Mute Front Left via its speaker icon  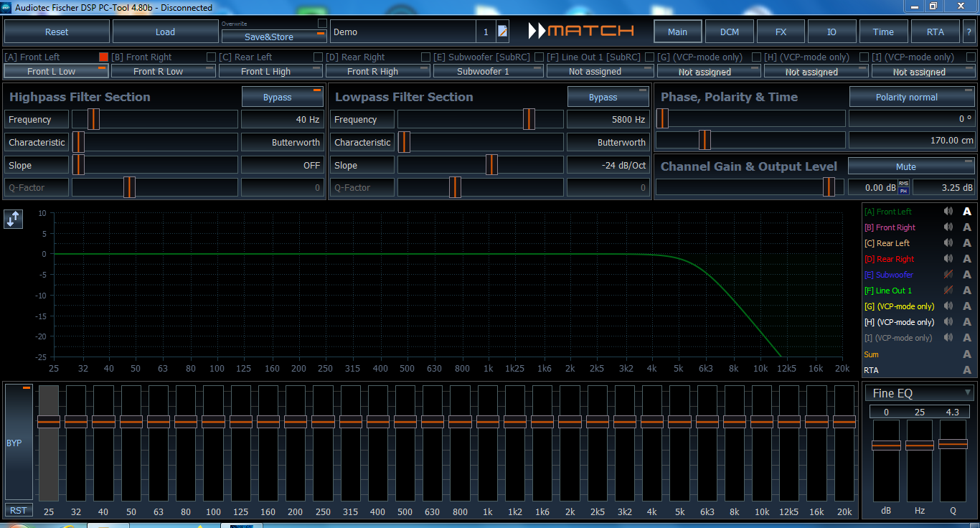pyautogui.click(x=948, y=212)
